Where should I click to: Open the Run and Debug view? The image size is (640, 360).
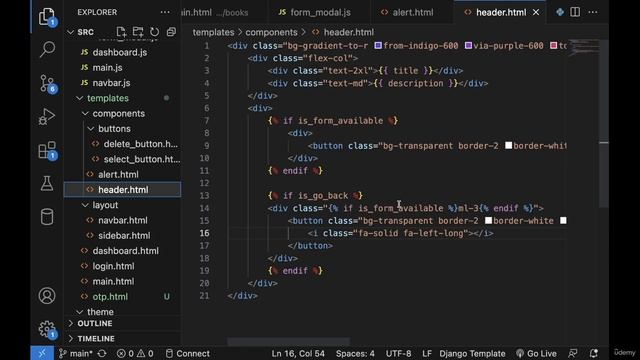click(47, 117)
